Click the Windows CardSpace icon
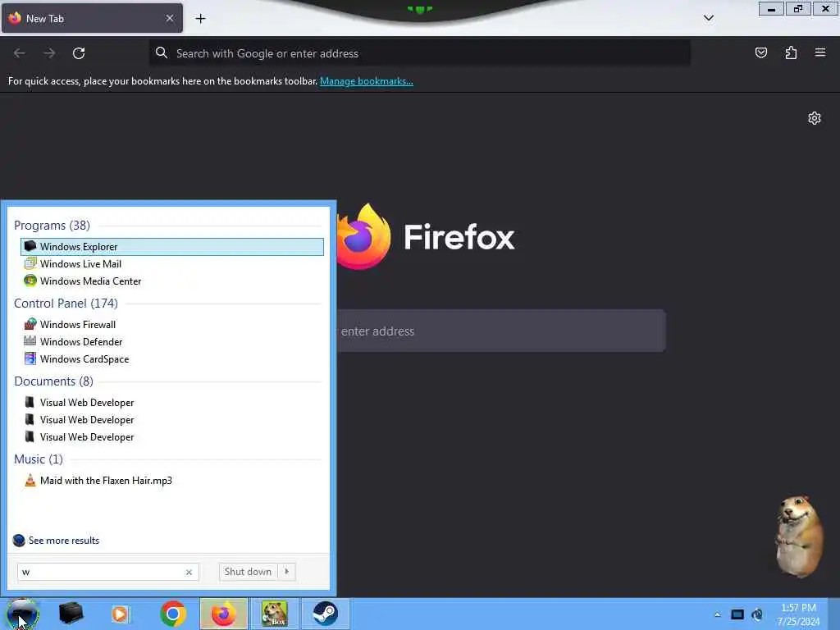This screenshot has height=630, width=840. coord(30,358)
